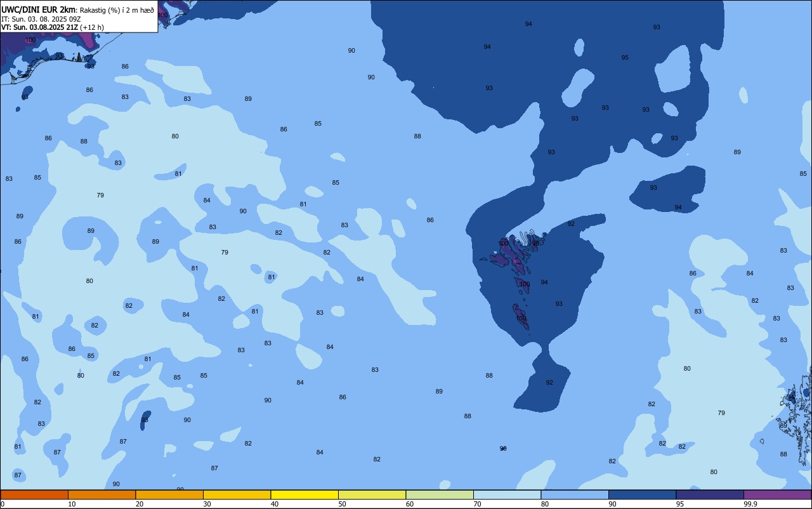Click the 70–80 lightest blue legend swatch
Screen dimensions: 812x509
(507, 494)
